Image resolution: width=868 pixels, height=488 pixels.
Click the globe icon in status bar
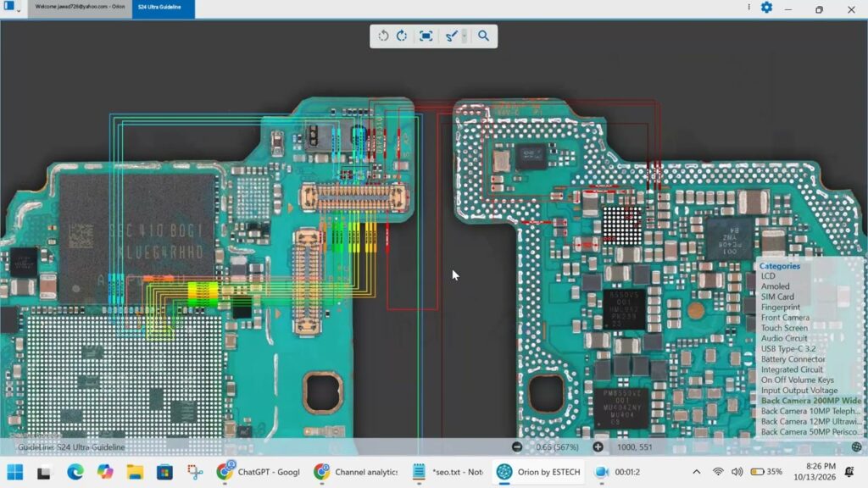click(x=857, y=447)
